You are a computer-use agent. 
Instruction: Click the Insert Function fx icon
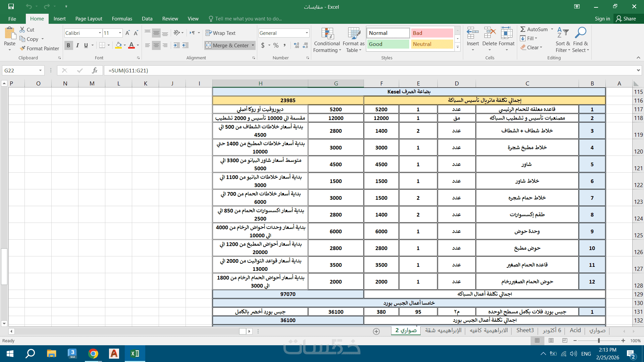95,70
